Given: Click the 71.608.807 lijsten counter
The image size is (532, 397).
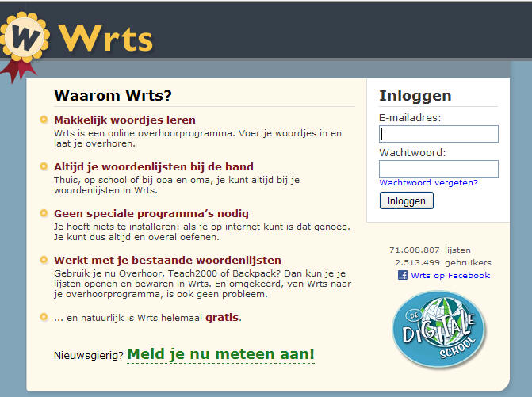Looking at the screenshot, I should click(430, 250).
